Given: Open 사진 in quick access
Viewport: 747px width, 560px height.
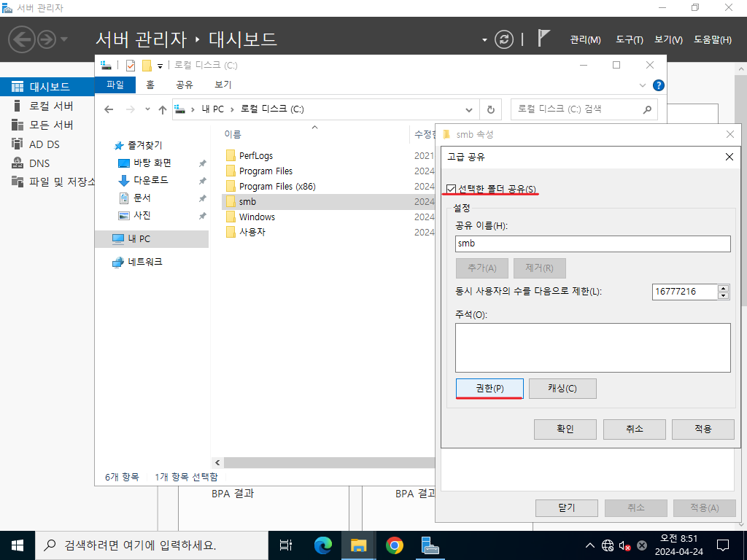Looking at the screenshot, I should pyautogui.click(x=142, y=215).
